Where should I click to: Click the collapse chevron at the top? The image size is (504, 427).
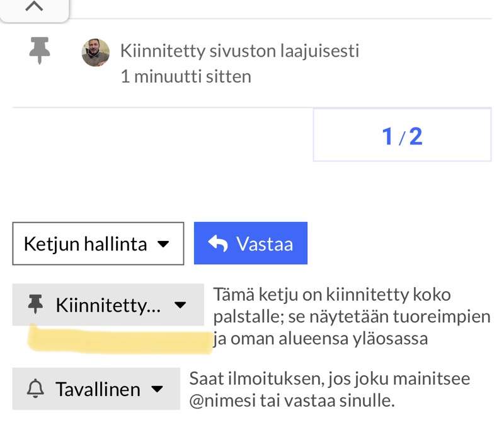tap(34, 6)
